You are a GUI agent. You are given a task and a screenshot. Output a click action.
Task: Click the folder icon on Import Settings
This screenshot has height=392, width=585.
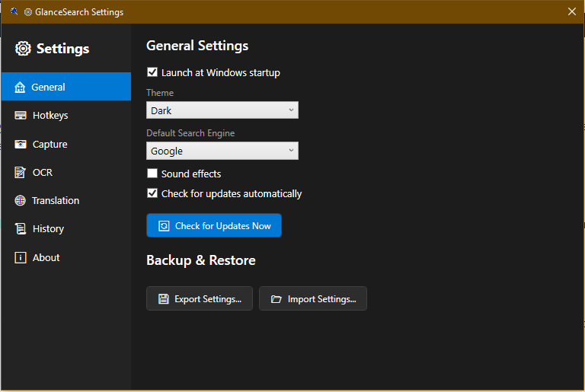(x=276, y=298)
